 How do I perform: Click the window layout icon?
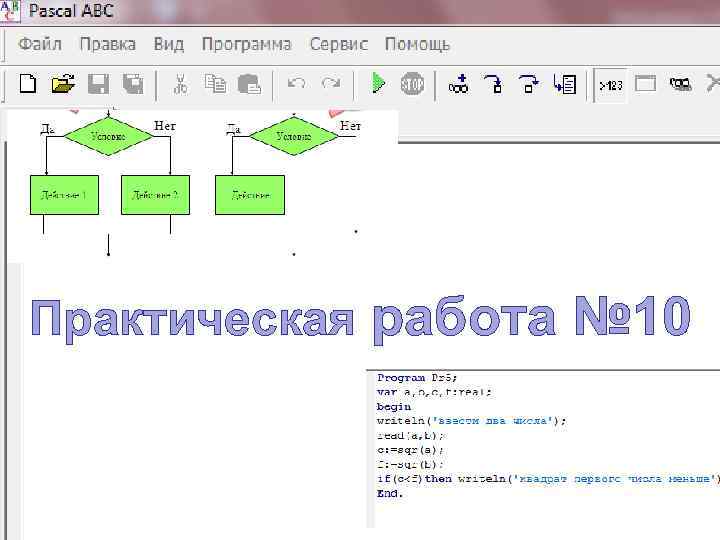645,84
